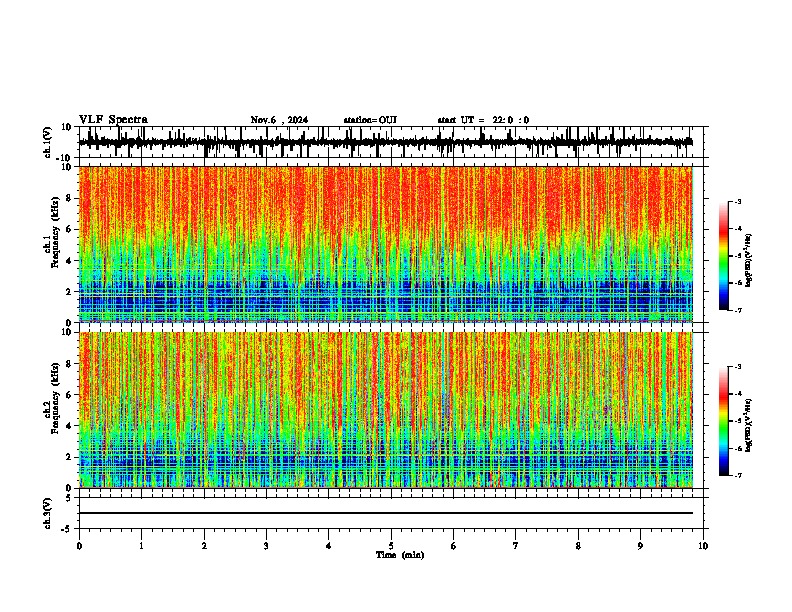
Task: Click the "2" tick on ch.2 frequency axis
Action: coord(70,457)
